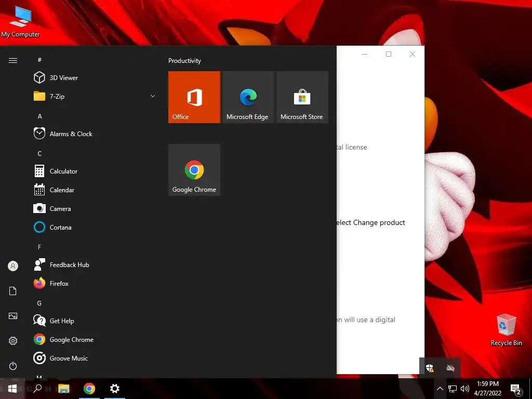Image resolution: width=532 pixels, height=399 pixels.
Task: Launch Firefox from app list
Action: pos(95,283)
